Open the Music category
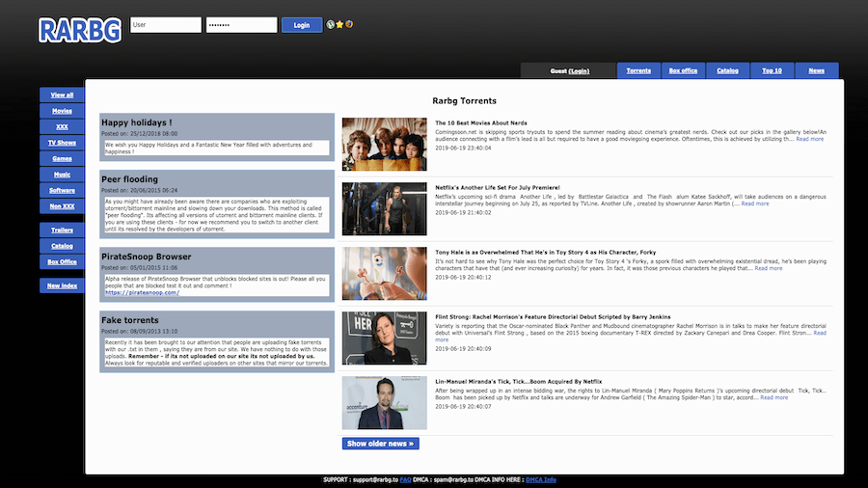The width and height of the screenshot is (868, 488). pos(62,175)
